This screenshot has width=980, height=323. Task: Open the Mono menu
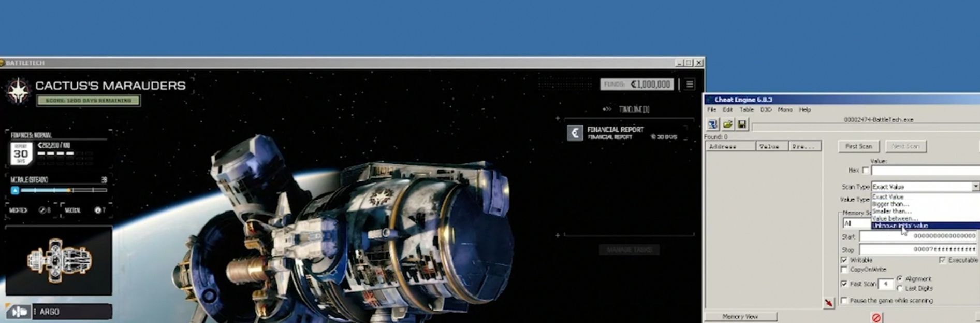tap(785, 110)
